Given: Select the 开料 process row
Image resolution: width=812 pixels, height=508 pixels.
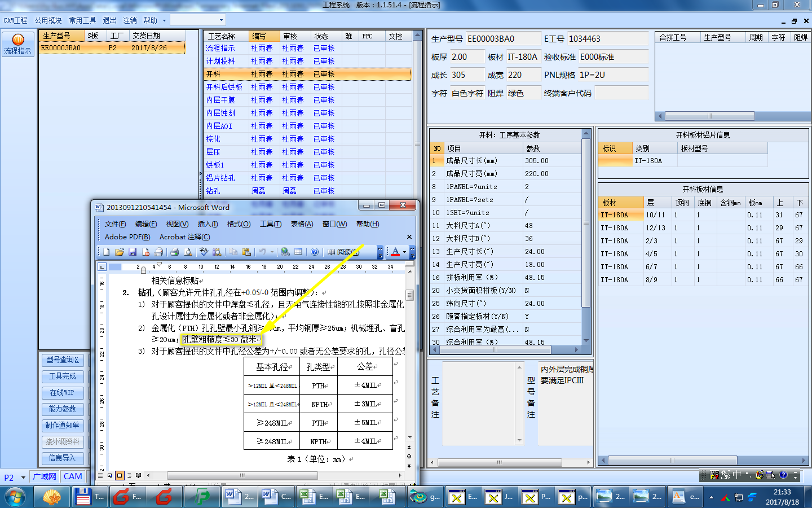Looking at the screenshot, I should (x=307, y=74).
